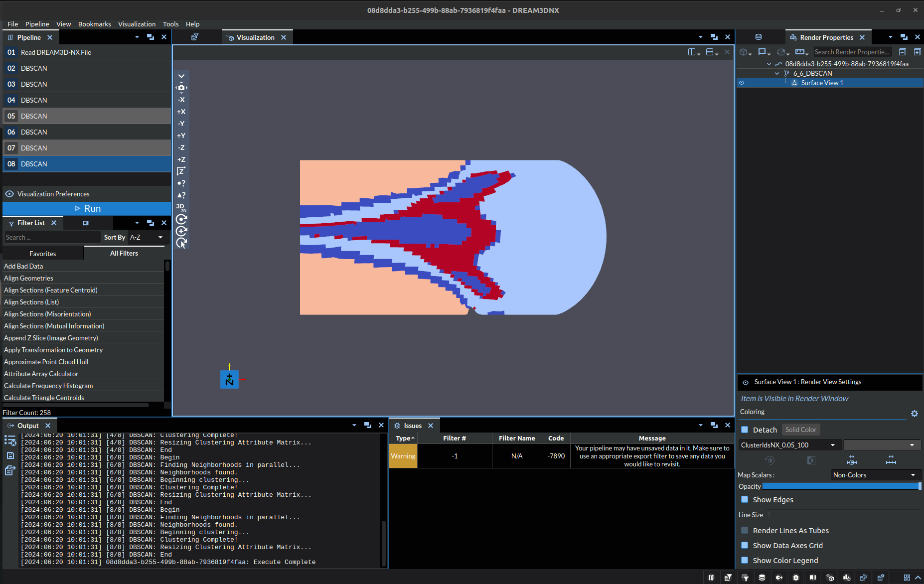Click the filter list funnel icon in status bar

tap(745, 578)
